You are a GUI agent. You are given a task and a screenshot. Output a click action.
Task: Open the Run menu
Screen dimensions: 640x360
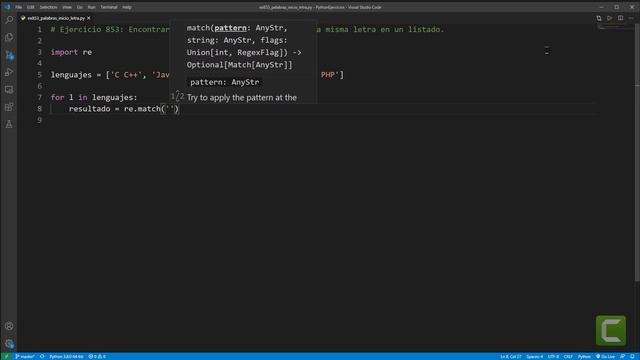pos(91,7)
